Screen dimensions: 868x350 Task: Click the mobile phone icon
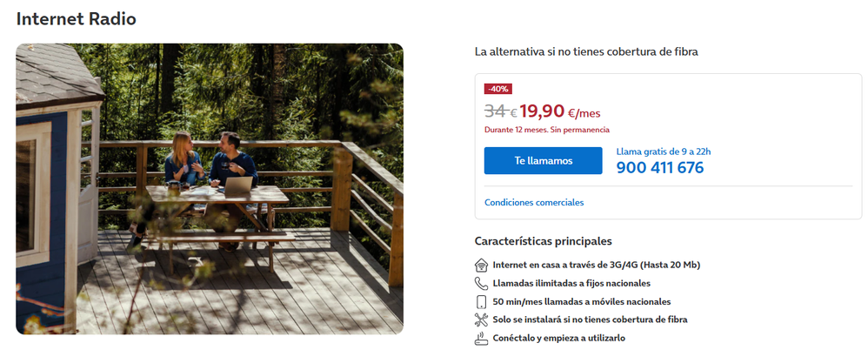tap(481, 302)
